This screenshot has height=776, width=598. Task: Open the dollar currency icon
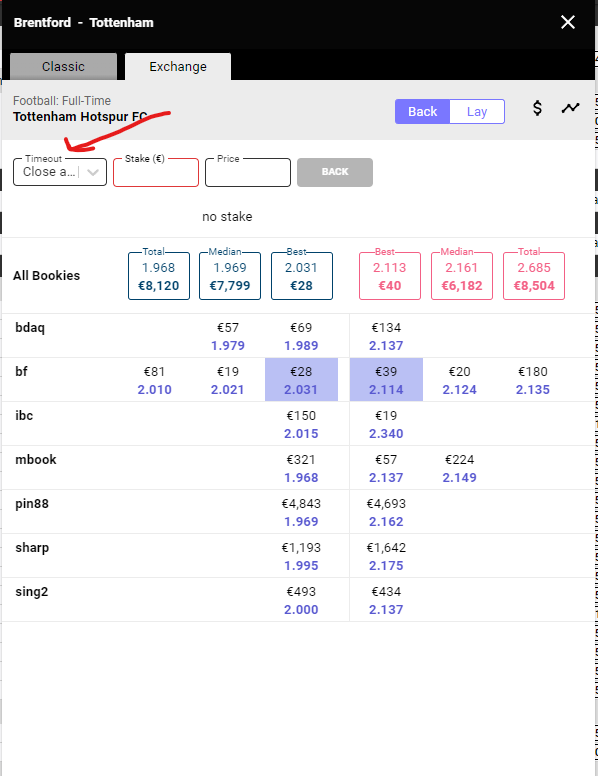tap(537, 108)
